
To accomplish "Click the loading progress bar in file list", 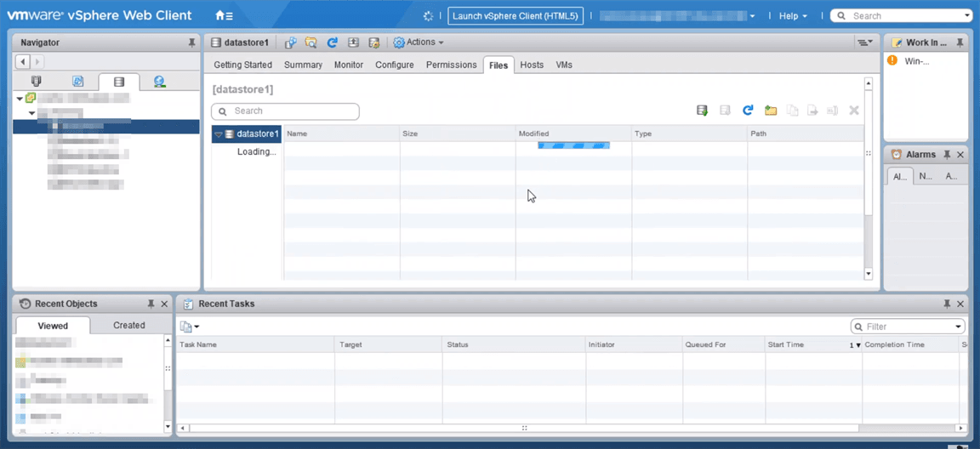I will (573, 145).
